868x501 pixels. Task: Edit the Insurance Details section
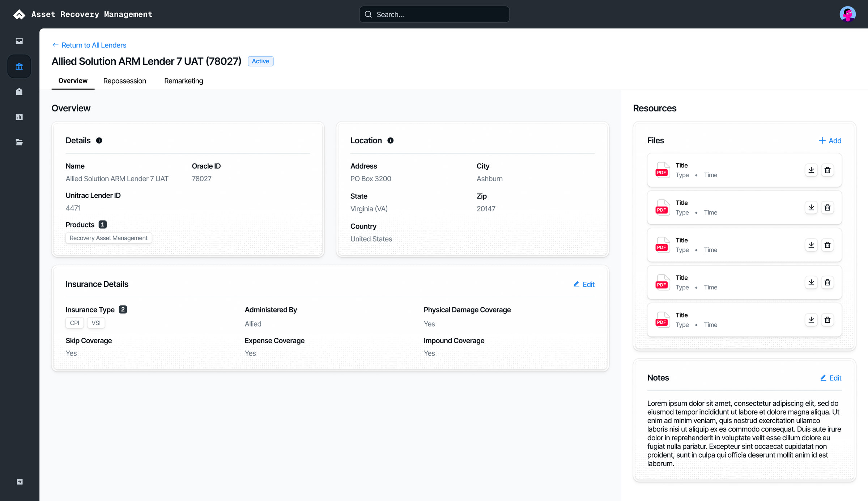coord(584,284)
